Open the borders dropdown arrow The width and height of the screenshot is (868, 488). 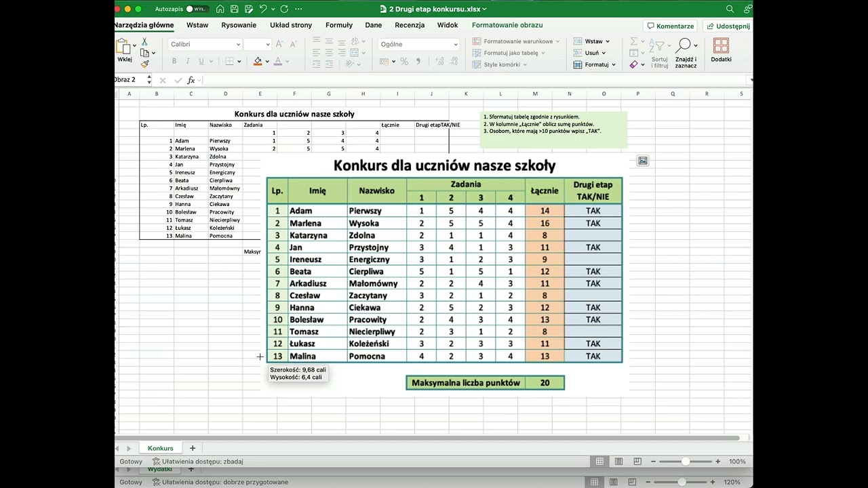pos(239,61)
